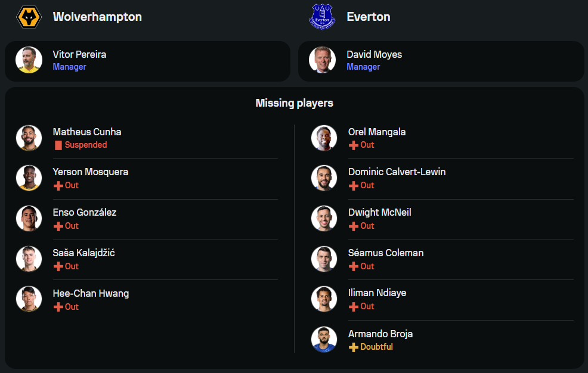Click the injury cross icon under Hee-Chan Hwang

(x=58, y=307)
